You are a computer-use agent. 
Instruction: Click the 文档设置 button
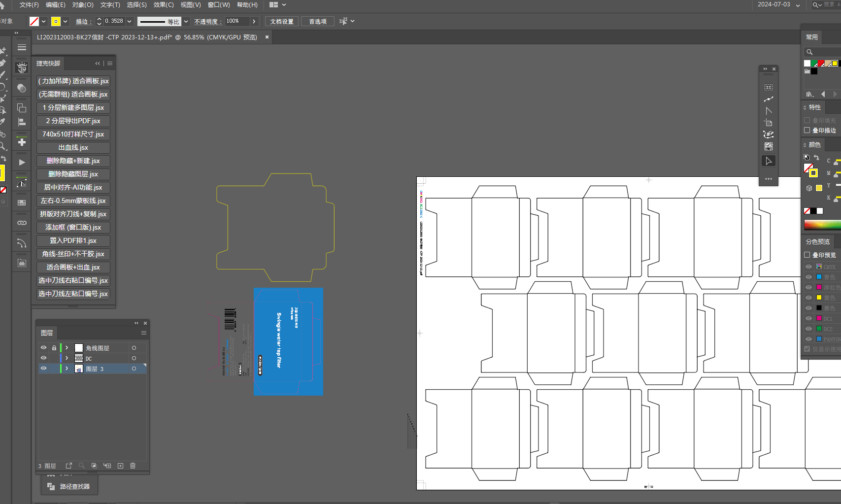[x=282, y=22]
